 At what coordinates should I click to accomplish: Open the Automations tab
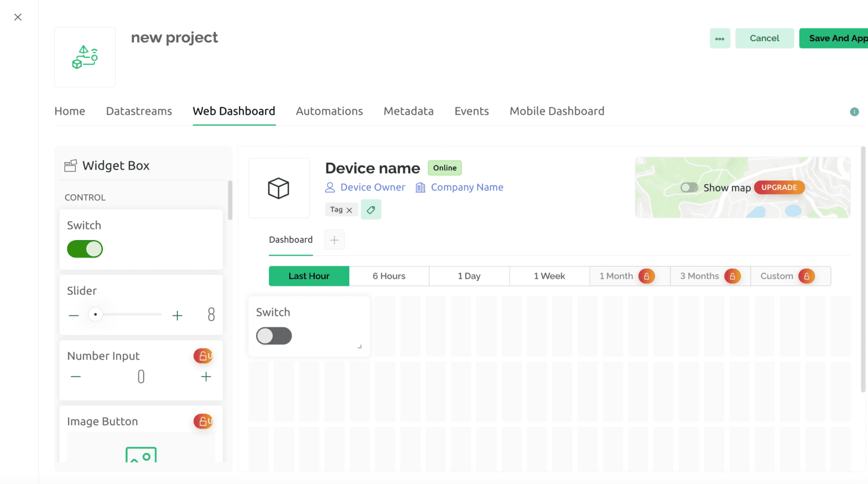point(329,111)
